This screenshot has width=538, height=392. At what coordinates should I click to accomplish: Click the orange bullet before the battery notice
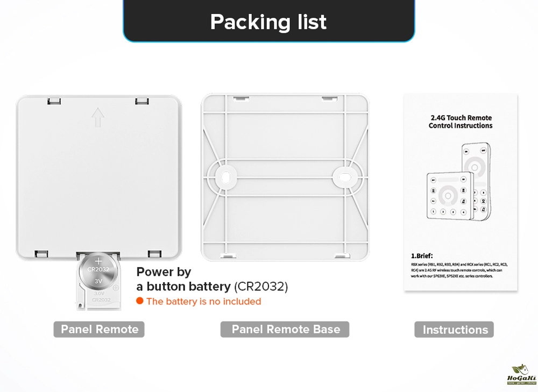pos(140,301)
